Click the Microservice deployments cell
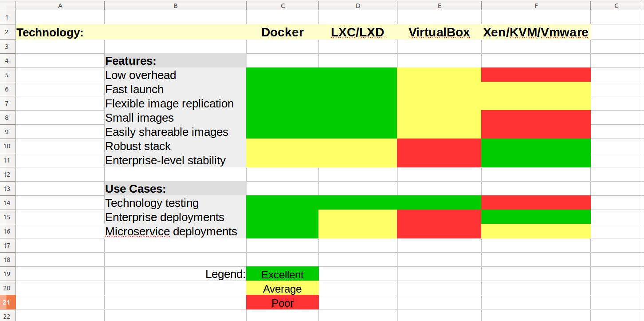Screen dimensions: 644x321 coord(175,231)
